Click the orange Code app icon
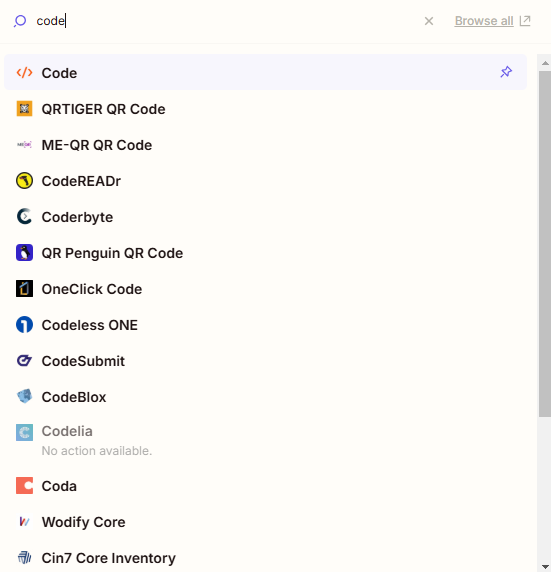 (x=24, y=73)
